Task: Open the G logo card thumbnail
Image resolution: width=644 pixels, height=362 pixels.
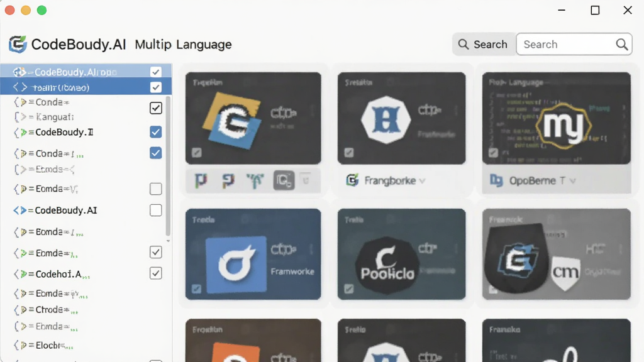Action: [x=253, y=118]
